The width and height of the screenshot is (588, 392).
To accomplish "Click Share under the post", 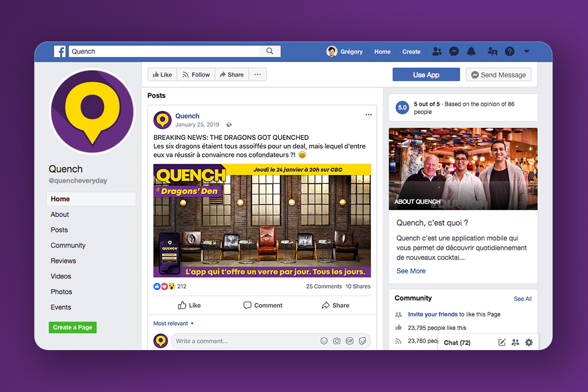I will [335, 305].
